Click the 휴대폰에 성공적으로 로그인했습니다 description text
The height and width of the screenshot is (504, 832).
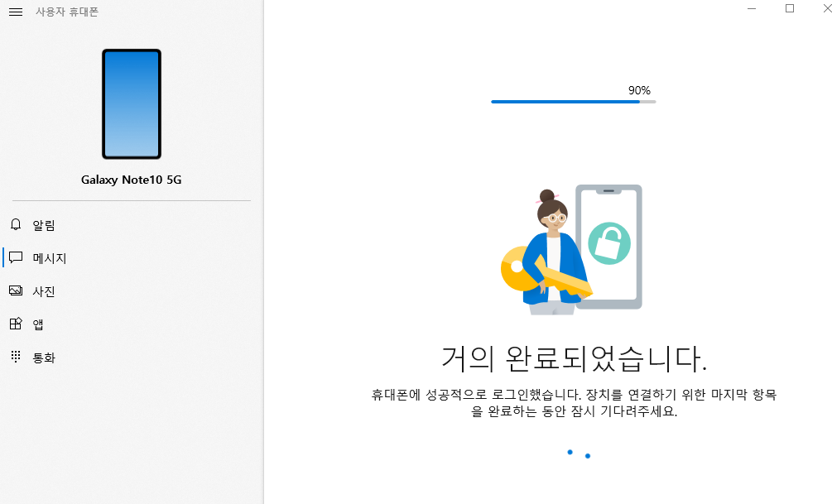pyautogui.click(x=575, y=403)
